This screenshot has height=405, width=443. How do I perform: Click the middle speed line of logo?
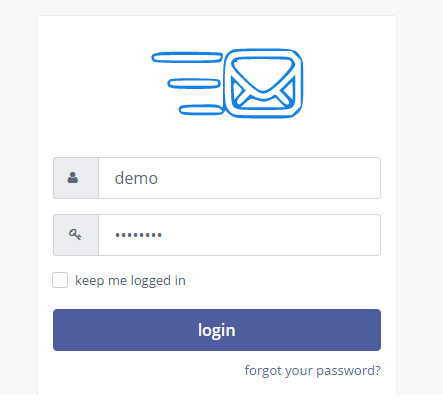point(194,83)
